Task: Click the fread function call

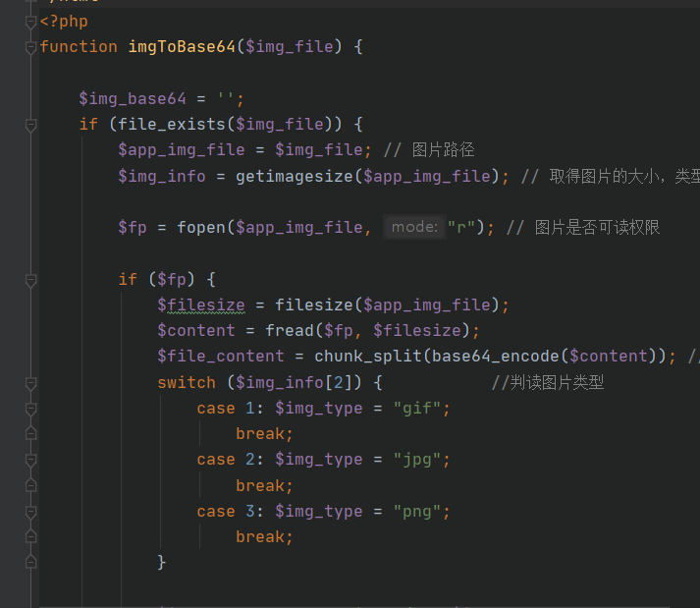Action: [x=290, y=331]
